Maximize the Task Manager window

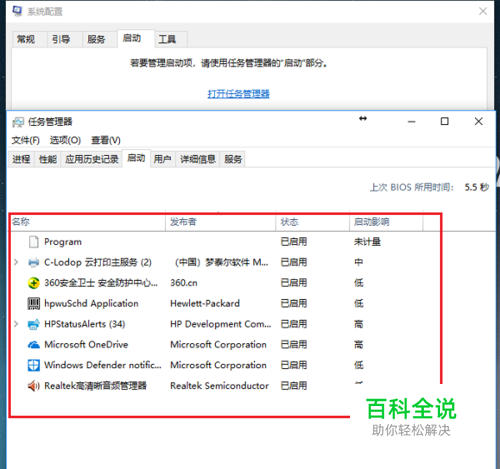[x=445, y=122]
